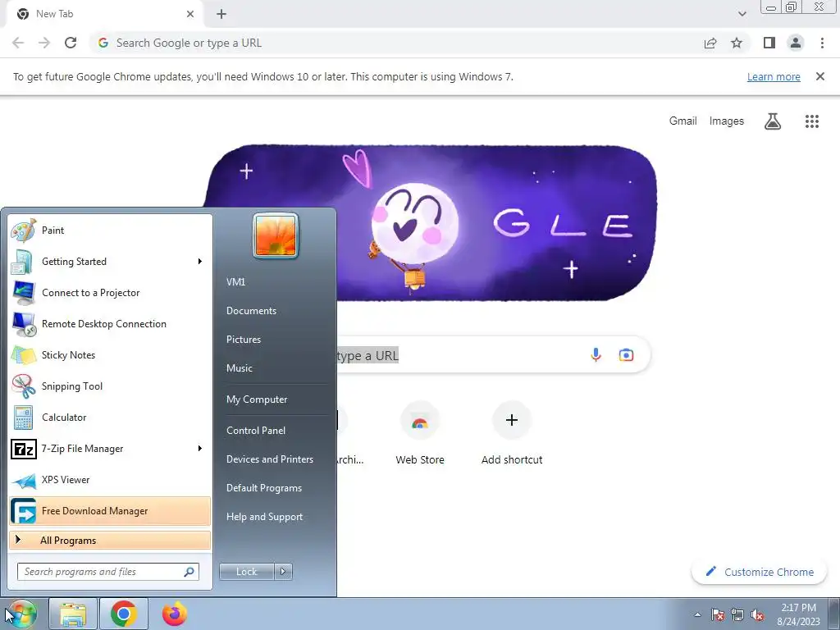The height and width of the screenshot is (630, 840).
Task: Open Devices and Printers
Action: click(269, 459)
